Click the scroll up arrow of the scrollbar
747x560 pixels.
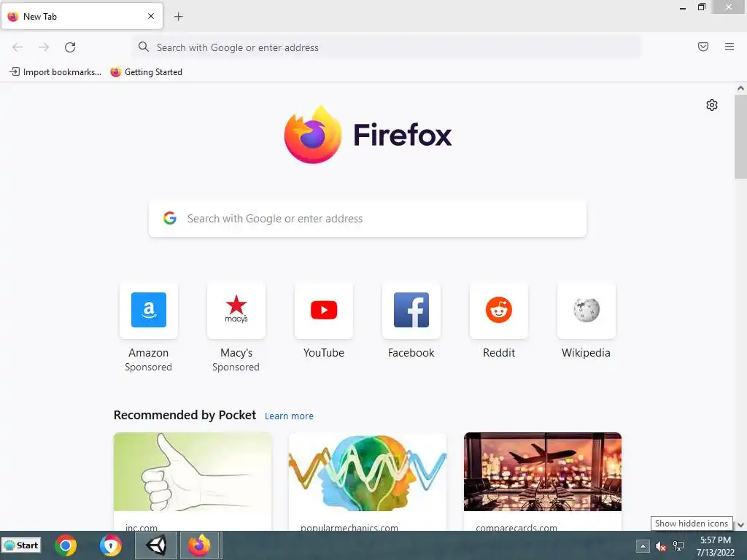[x=740, y=88]
